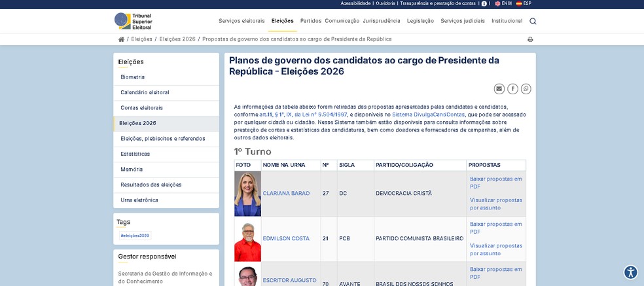Print the page via printer icon
644x286 pixels.
point(530,39)
